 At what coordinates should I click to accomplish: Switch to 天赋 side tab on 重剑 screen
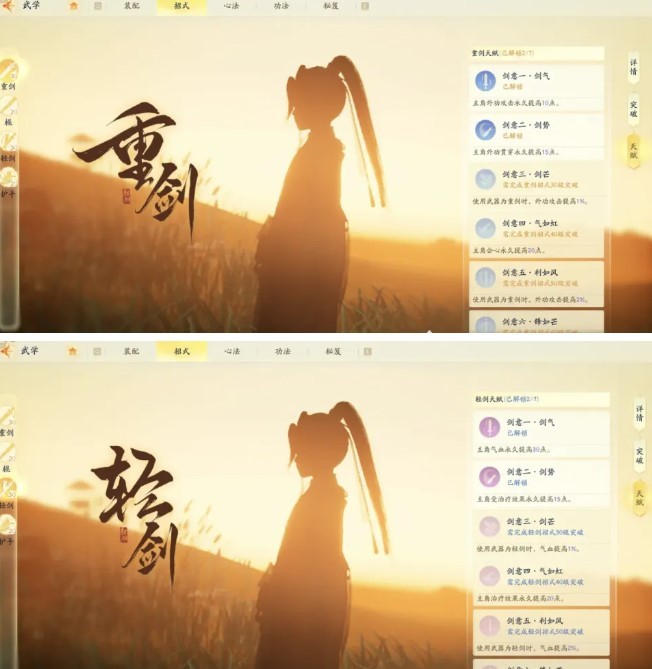[634, 151]
